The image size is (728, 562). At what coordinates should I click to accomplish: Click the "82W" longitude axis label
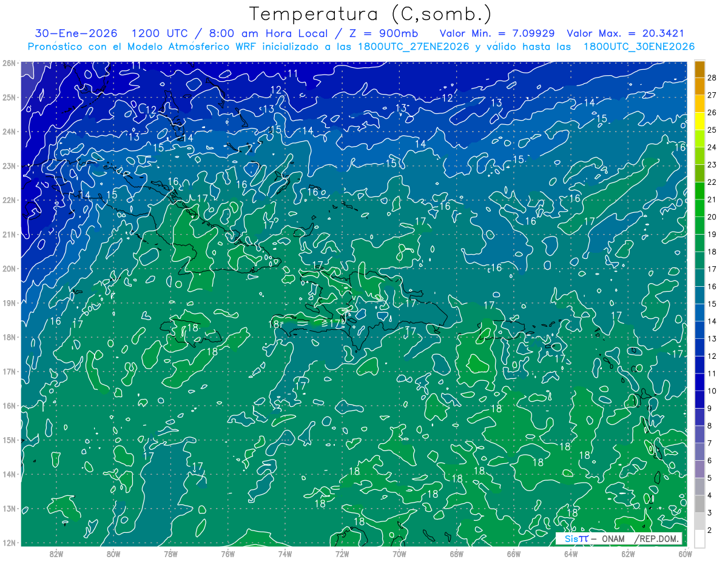(x=56, y=554)
